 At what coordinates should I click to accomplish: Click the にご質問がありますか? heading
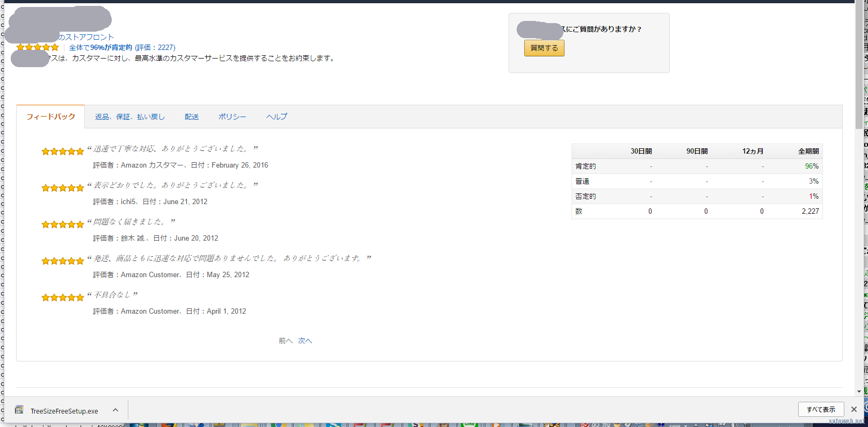(602, 29)
